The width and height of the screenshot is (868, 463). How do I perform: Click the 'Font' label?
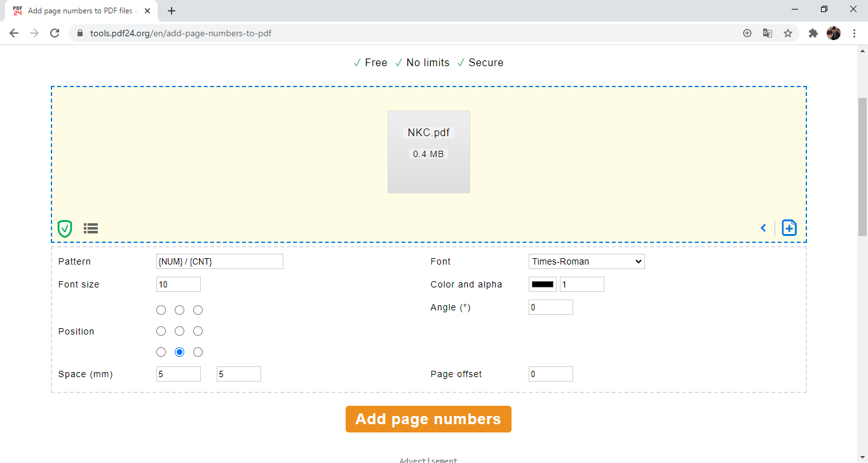click(x=440, y=261)
